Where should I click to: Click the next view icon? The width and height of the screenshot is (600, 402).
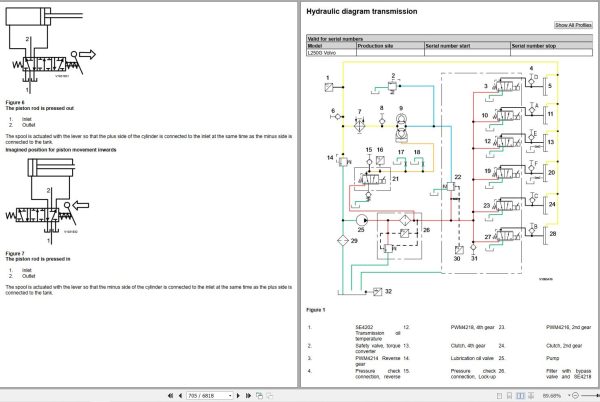[x=269, y=395]
